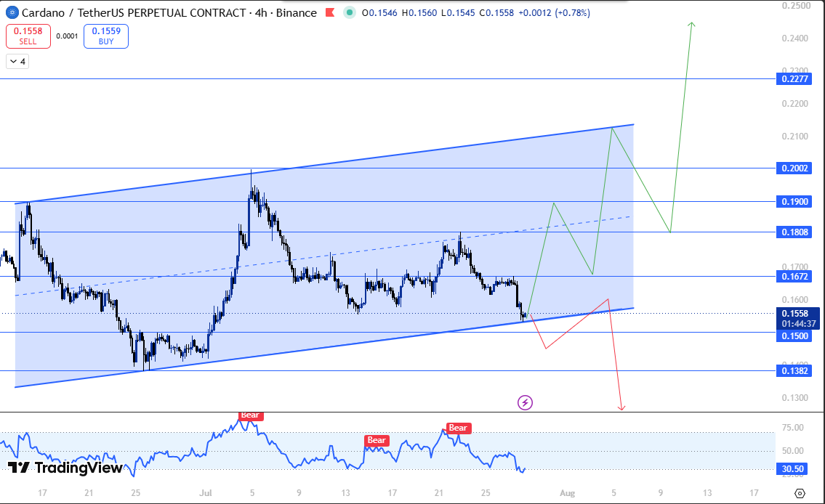Click the Aug label on the time axis
Viewport: 825px width, 504px height.
coord(567,493)
